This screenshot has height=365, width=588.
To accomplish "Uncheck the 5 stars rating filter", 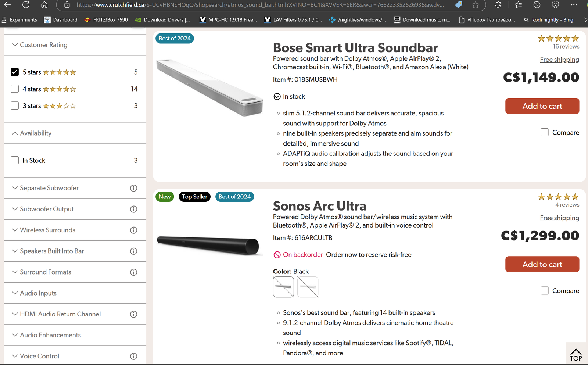I will (15, 72).
